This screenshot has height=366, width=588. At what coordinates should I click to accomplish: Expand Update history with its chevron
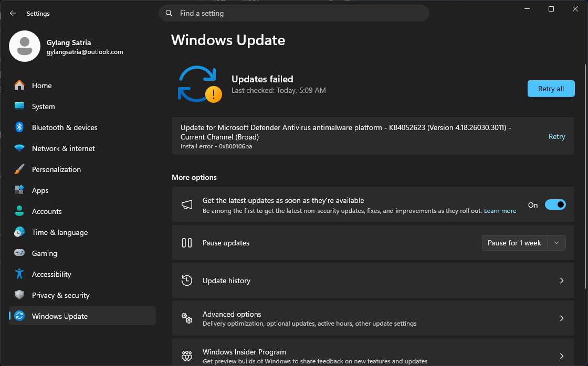(x=561, y=281)
